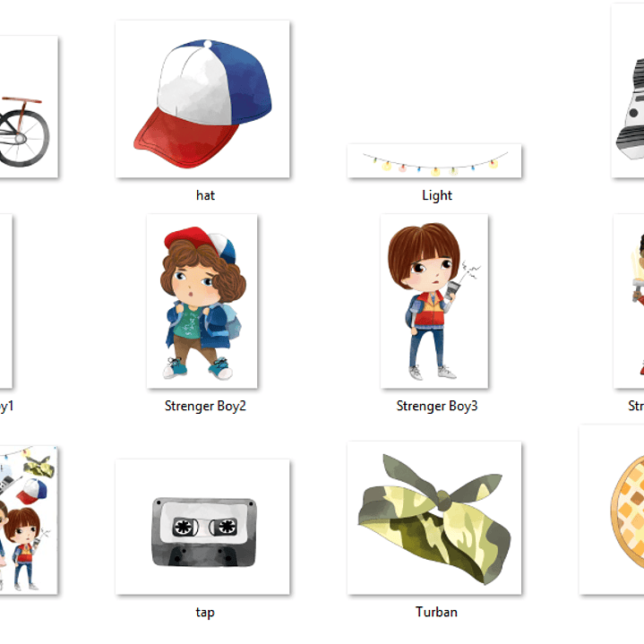644x644 pixels.
Task: Select the tap cassette thumbnail
Action: tap(202, 527)
